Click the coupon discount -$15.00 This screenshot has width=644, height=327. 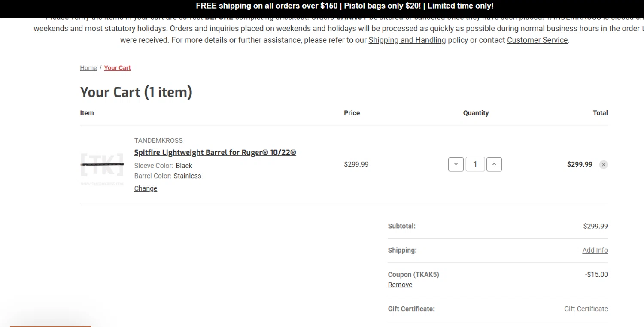(596, 275)
